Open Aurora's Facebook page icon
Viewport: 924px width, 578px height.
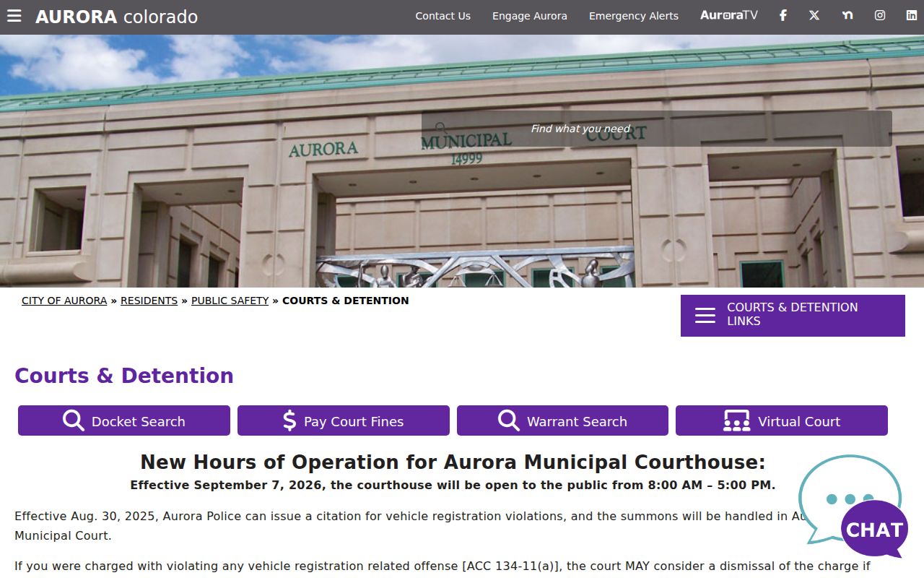point(783,15)
